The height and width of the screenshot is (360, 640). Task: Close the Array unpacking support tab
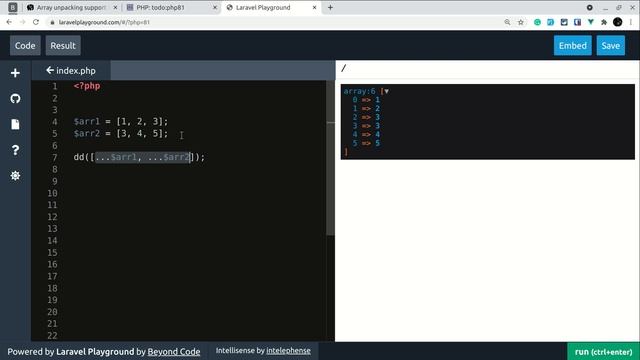pyautogui.click(x=115, y=7)
